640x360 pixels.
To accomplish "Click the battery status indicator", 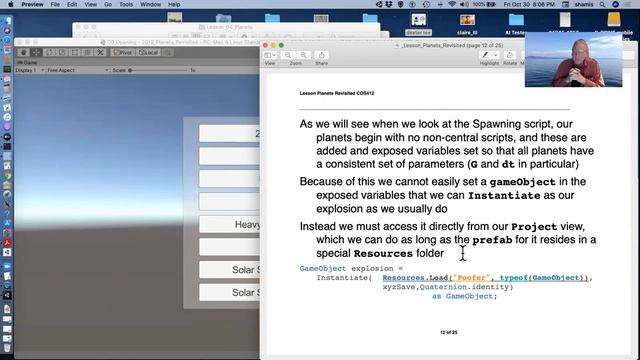I will 484,4.
